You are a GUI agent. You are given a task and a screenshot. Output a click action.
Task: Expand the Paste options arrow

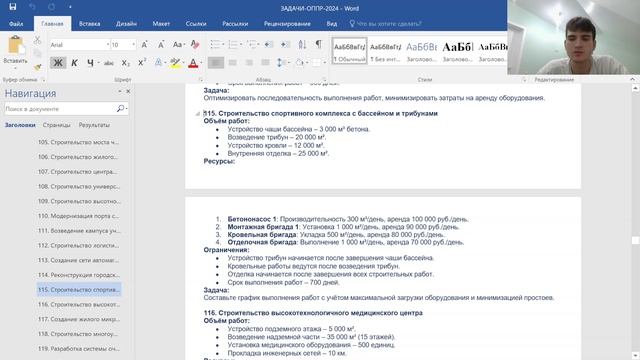(x=16, y=67)
